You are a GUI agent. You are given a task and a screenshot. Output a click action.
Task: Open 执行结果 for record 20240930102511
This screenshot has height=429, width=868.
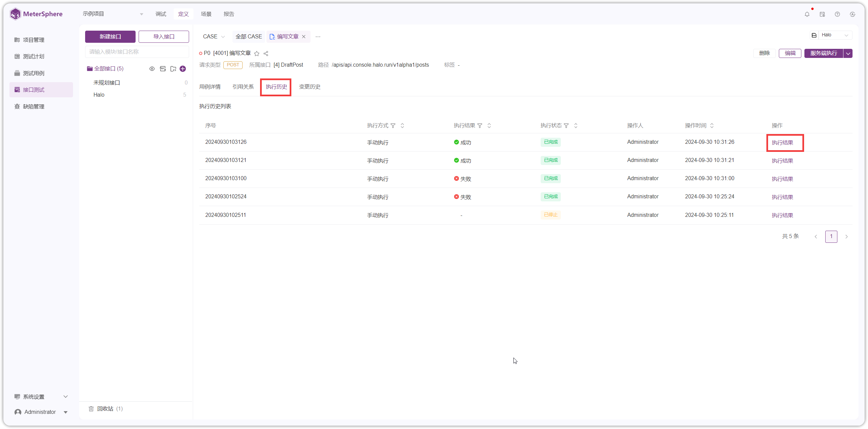(782, 215)
